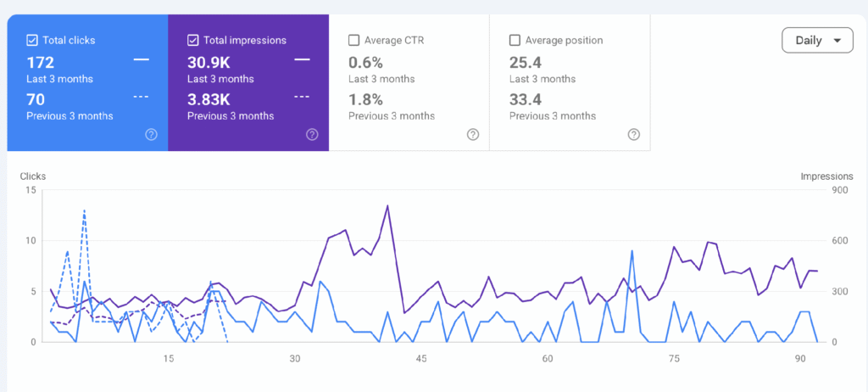Open help icon on Total clicks card
Screen dimensions: 868x392
point(151,134)
